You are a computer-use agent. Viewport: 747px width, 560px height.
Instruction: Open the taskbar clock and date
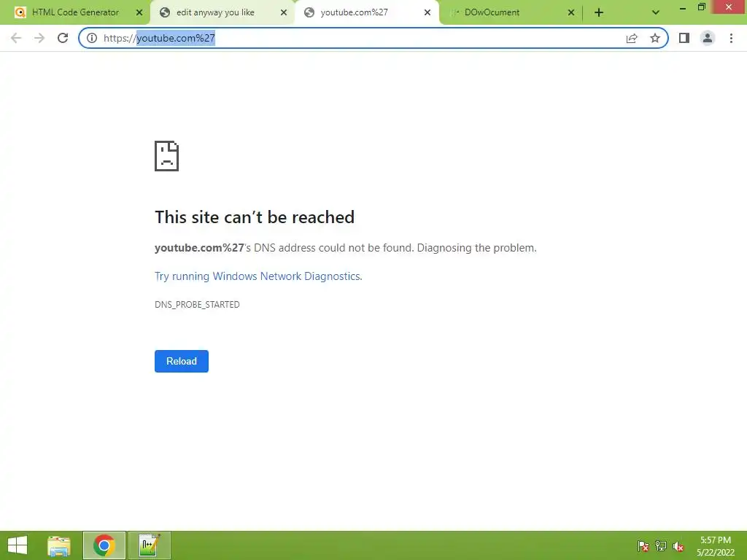(716, 546)
